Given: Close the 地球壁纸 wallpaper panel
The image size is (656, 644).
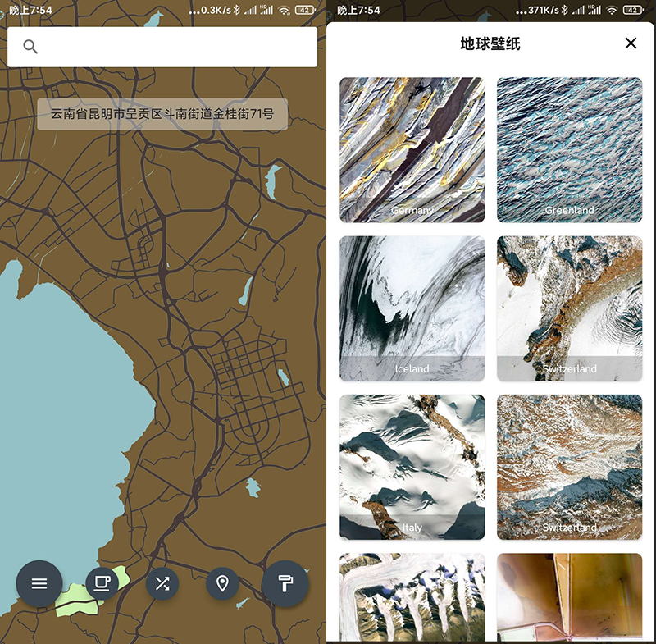Looking at the screenshot, I should click(x=631, y=43).
